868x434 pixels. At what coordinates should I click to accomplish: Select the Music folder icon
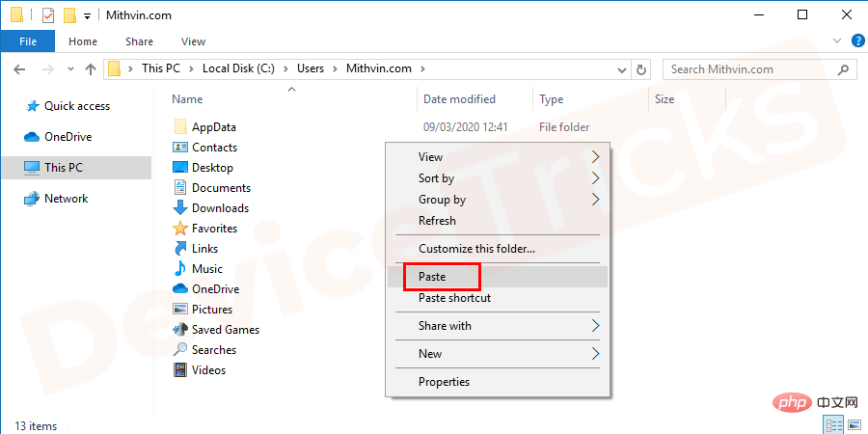click(180, 269)
